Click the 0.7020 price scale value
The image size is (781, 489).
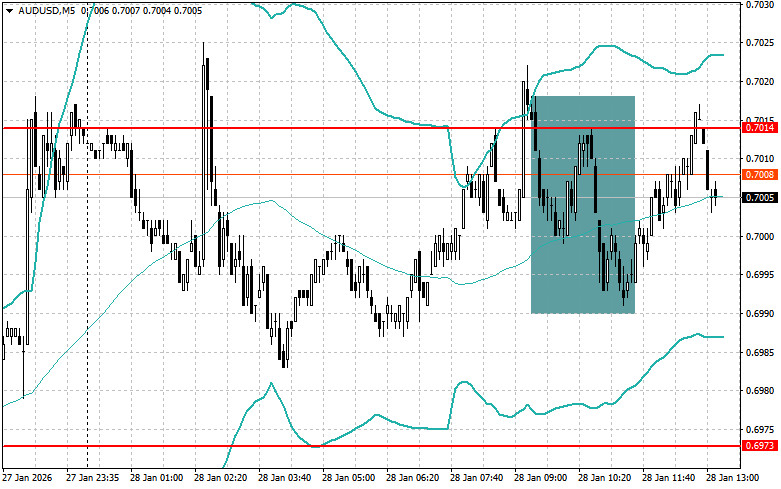760,82
